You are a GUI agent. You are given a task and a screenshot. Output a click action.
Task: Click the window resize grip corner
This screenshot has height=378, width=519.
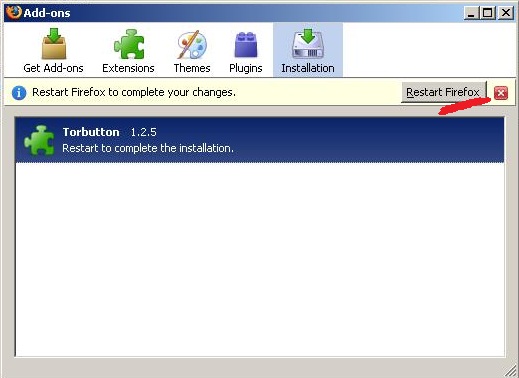510,371
